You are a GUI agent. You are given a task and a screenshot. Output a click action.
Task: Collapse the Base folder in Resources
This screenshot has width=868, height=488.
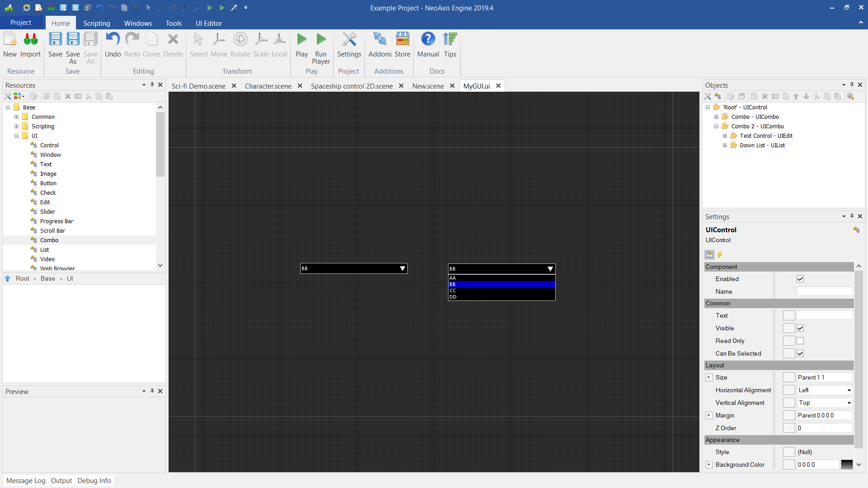[x=7, y=107]
